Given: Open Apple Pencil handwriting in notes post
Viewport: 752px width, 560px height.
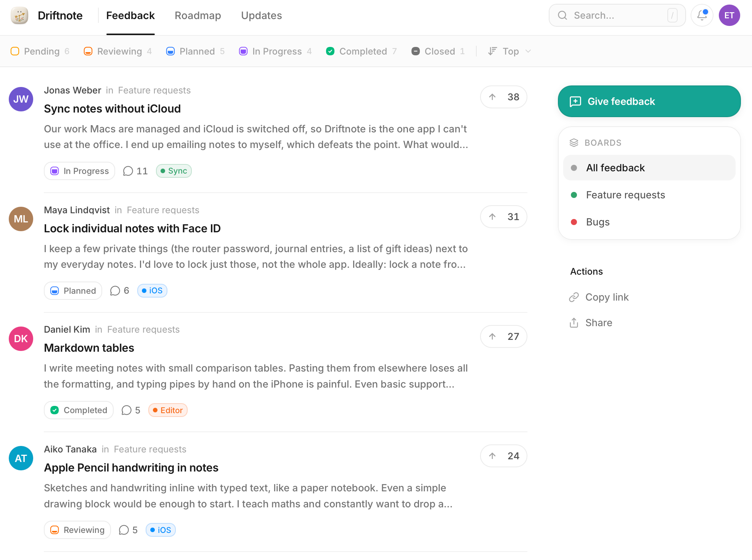Looking at the screenshot, I should pos(131,468).
